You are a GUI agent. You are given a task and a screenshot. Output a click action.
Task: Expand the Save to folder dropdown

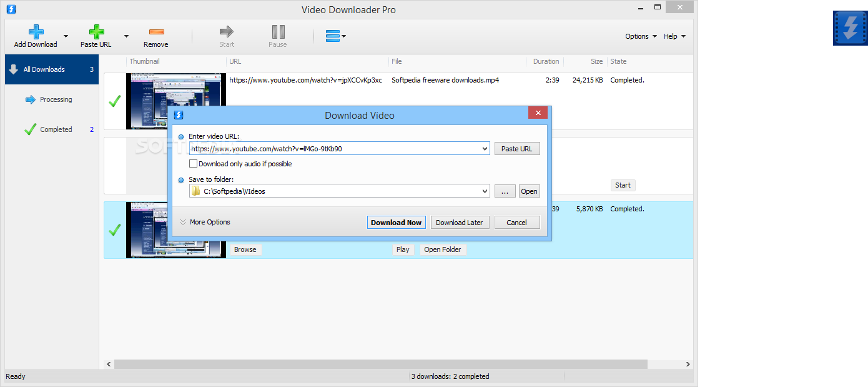485,191
